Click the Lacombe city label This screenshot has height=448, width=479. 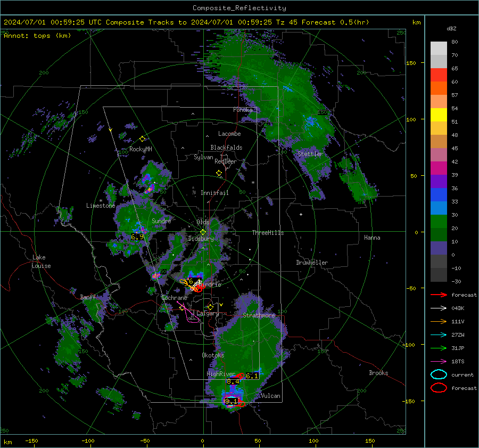pyautogui.click(x=229, y=134)
